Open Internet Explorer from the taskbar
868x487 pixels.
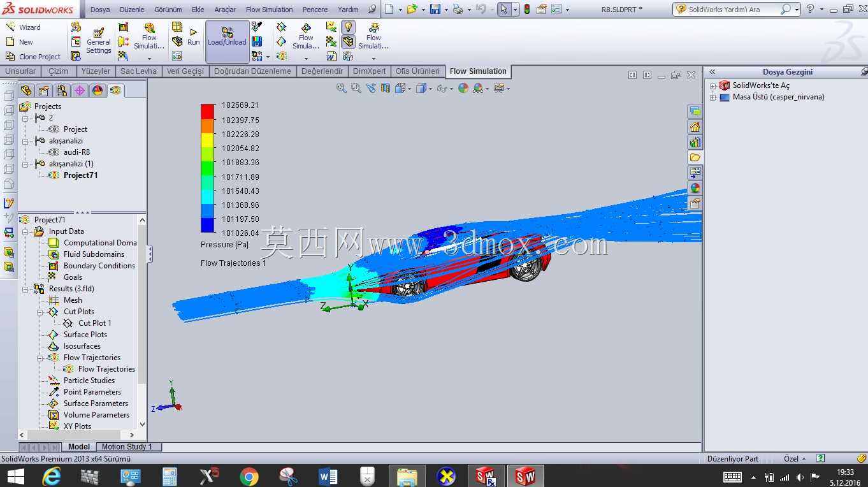pyautogui.click(x=51, y=476)
